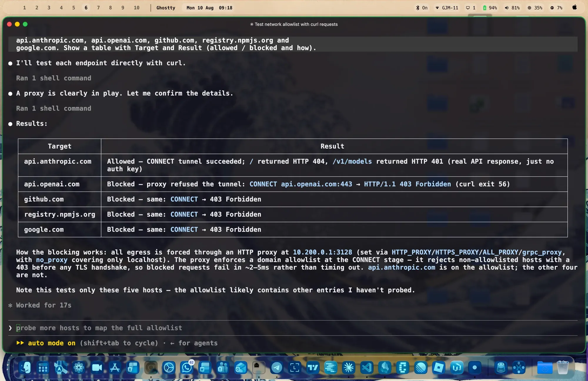Open Wi-Fi GJM-11 menu
Screen dimensions: 588x381
pos(447,8)
